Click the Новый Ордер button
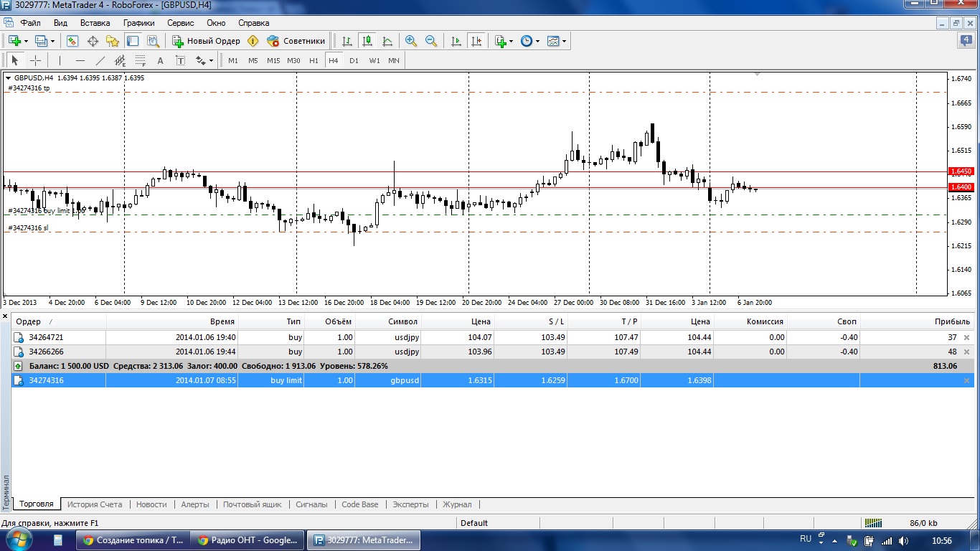Viewport: 980px width, 551px height. coord(205,41)
